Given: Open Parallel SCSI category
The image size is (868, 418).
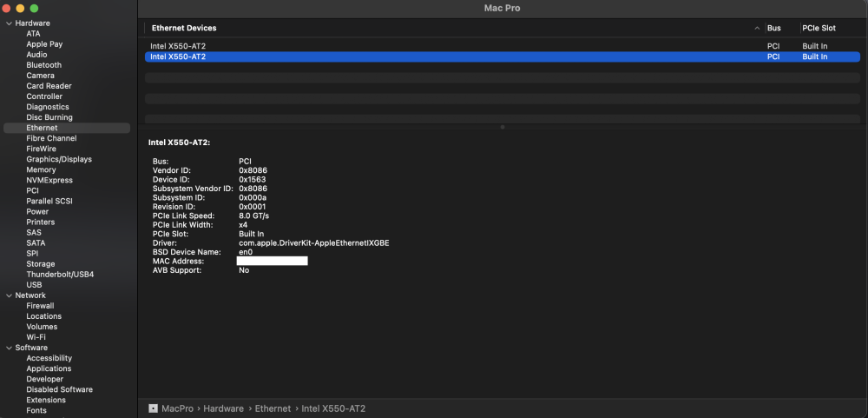Looking at the screenshot, I should 49,202.
